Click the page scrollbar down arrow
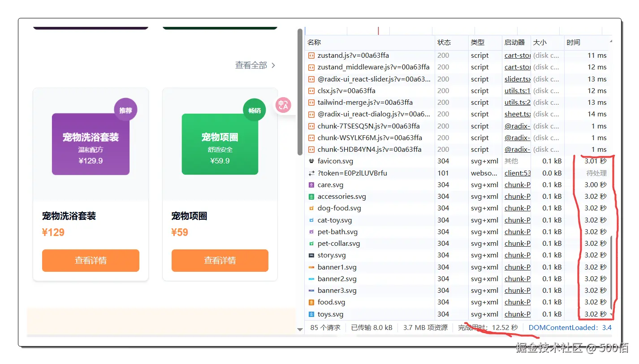The image size is (639, 364). point(300,330)
